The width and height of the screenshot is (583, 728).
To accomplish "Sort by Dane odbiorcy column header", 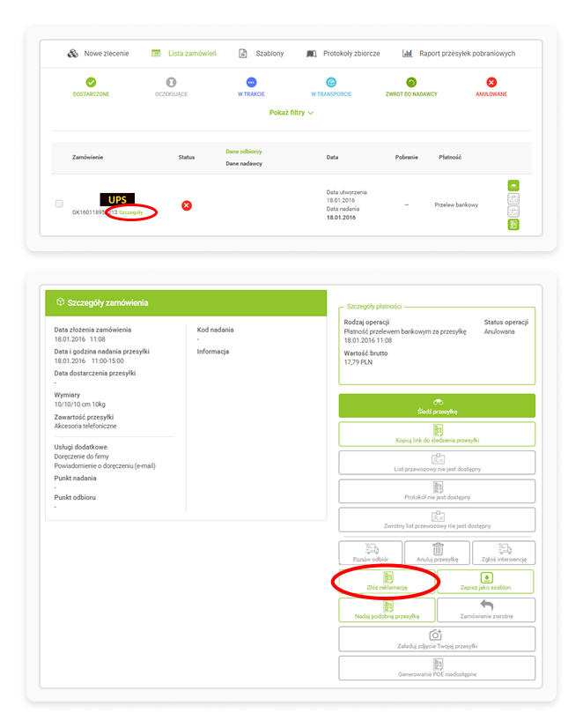I will tap(244, 152).
